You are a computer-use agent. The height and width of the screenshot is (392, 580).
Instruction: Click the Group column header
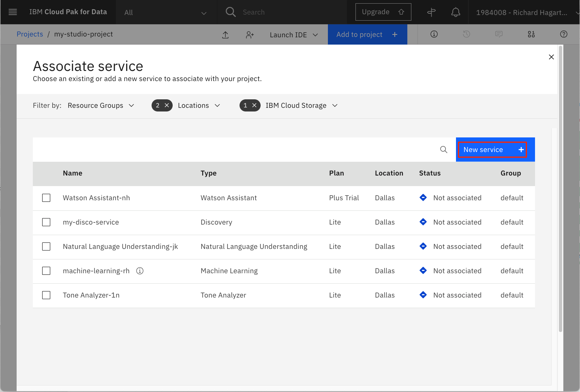(511, 173)
